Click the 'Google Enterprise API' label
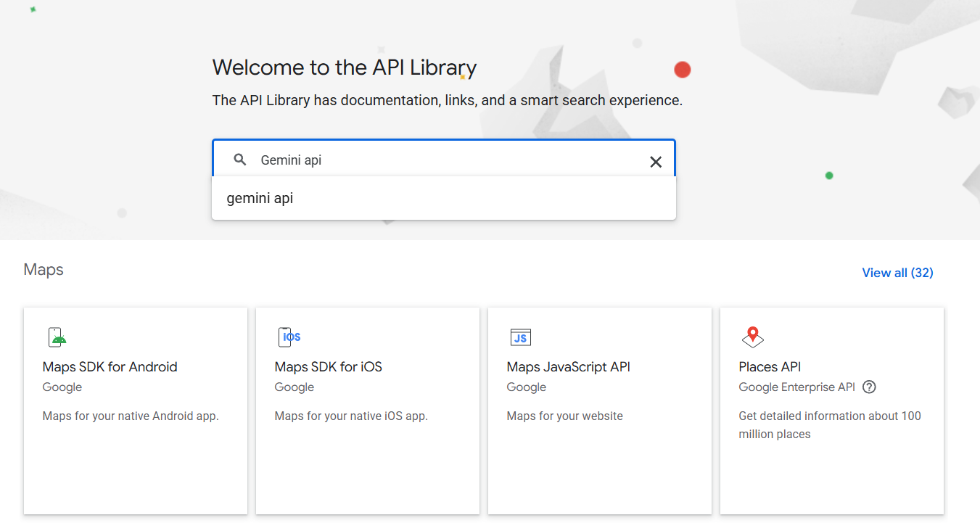This screenshot has width=980, height=531. (x=796, y=387)
